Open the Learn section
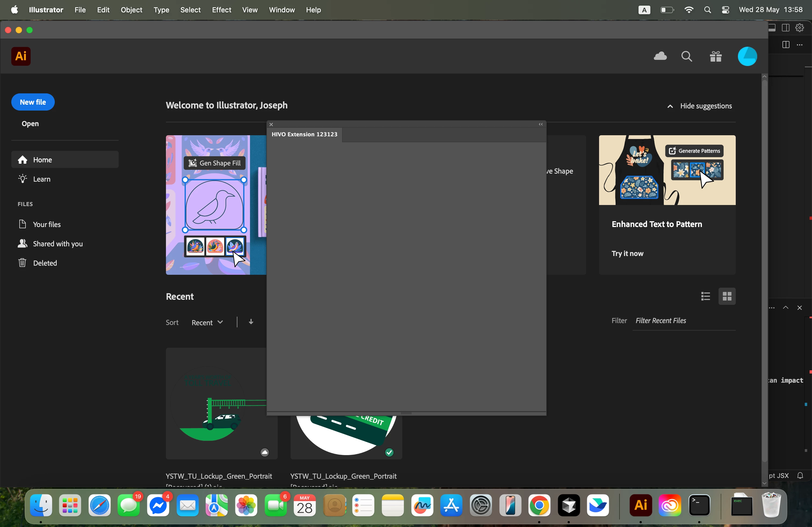This screenshot has height=527, width=812. tap(42, 179)
